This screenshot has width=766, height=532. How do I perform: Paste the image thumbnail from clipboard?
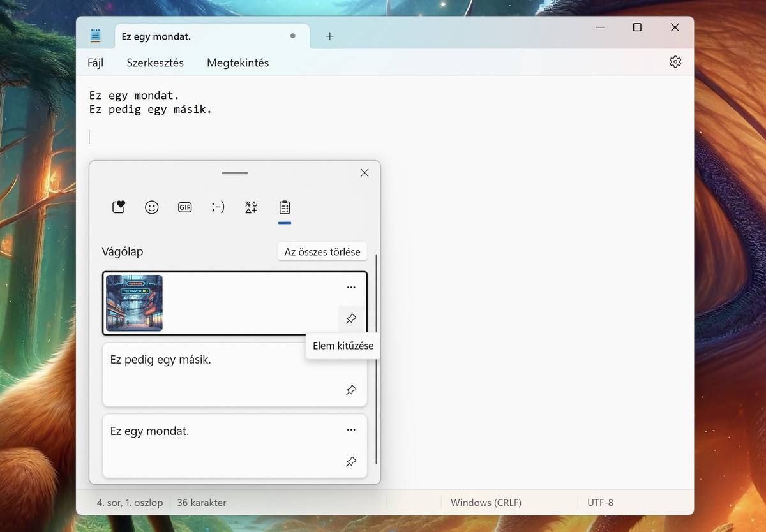(x=134, y=303)
